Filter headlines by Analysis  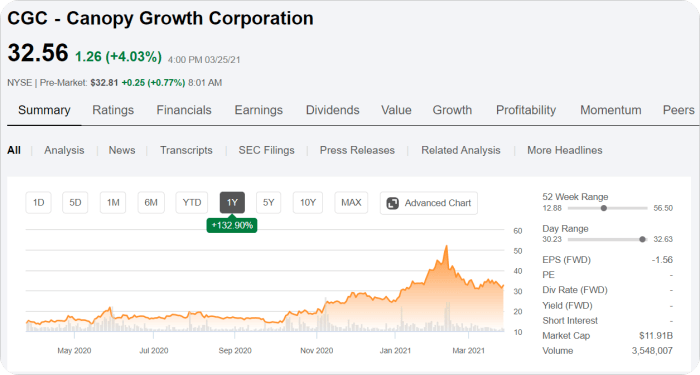pyautogui.click(x=64, y=150)
